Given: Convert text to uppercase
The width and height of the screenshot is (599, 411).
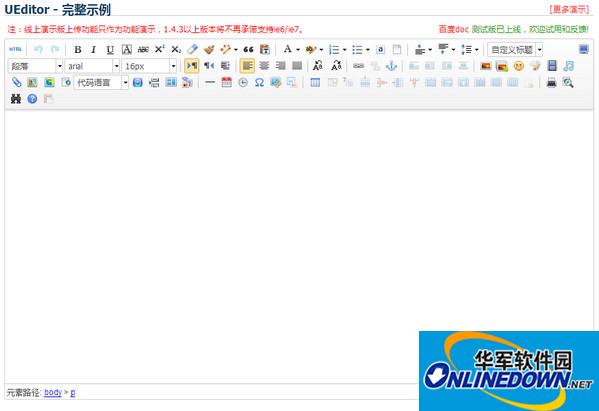Looking at the screenshot, I should (x=318, y=66).
